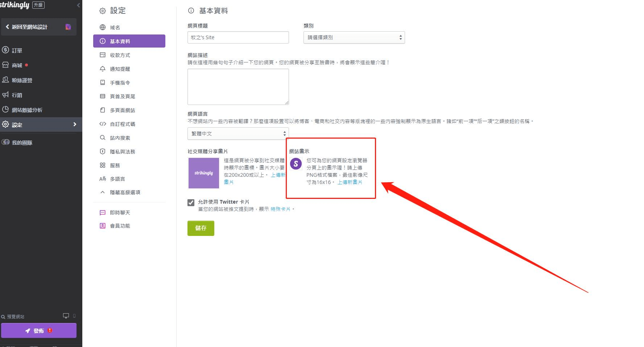The width and height of the screenshot is (644, 347).
Task: Open the 域名 settings section
Action: [114, 27]
